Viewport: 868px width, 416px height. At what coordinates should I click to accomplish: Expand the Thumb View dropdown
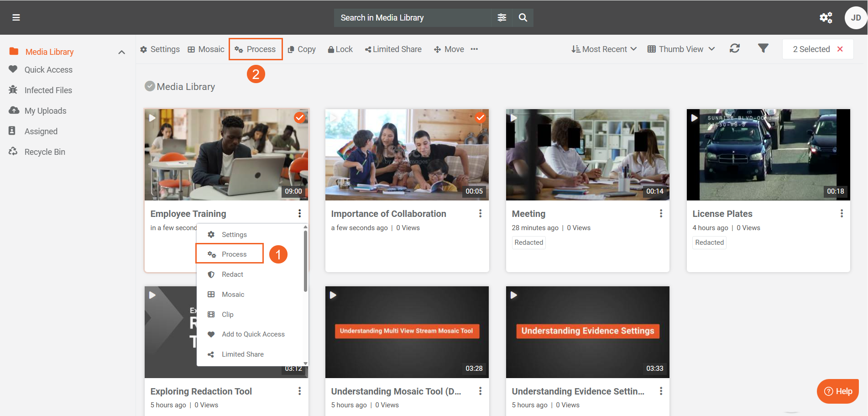681,49
